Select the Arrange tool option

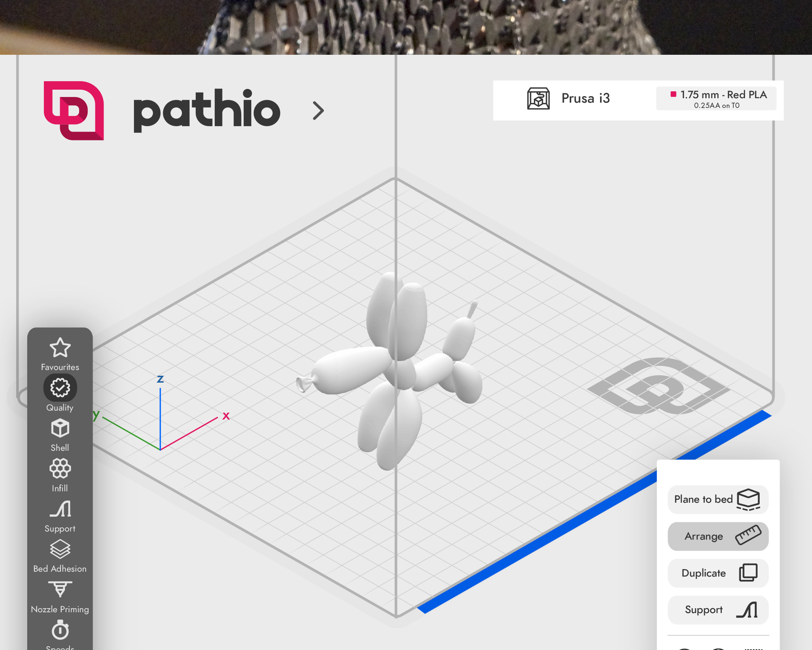point(718,536)
